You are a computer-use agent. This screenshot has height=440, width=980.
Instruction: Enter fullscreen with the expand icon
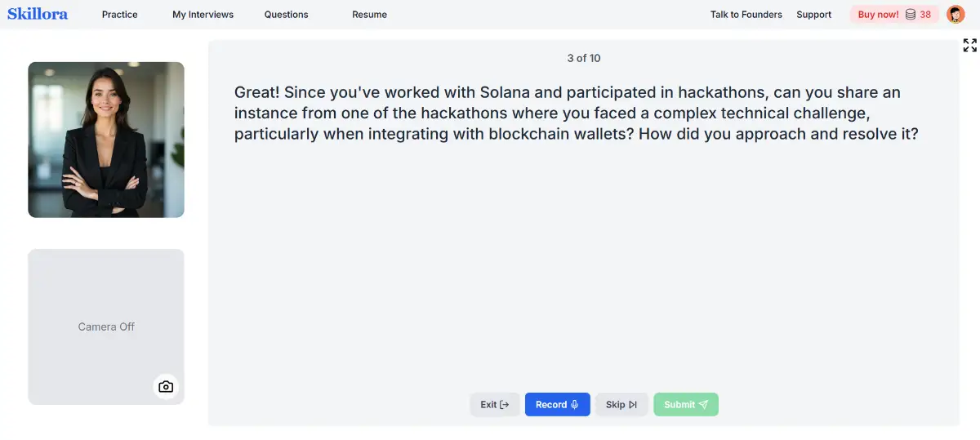tap(969, 46)
